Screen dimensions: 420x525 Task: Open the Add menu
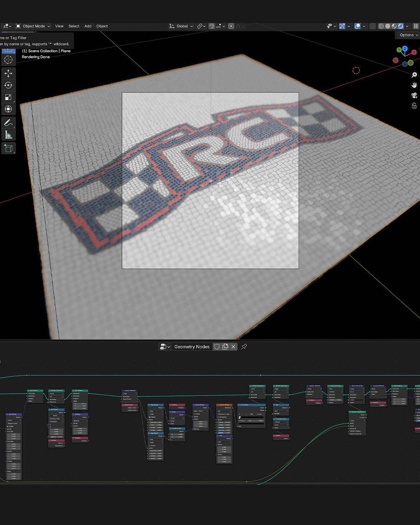[x=88, y=26]
